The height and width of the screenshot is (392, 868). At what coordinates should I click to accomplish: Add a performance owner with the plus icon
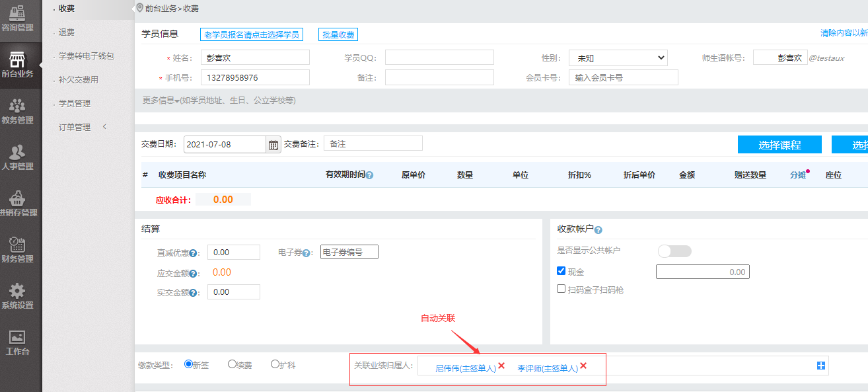[821, 366]
